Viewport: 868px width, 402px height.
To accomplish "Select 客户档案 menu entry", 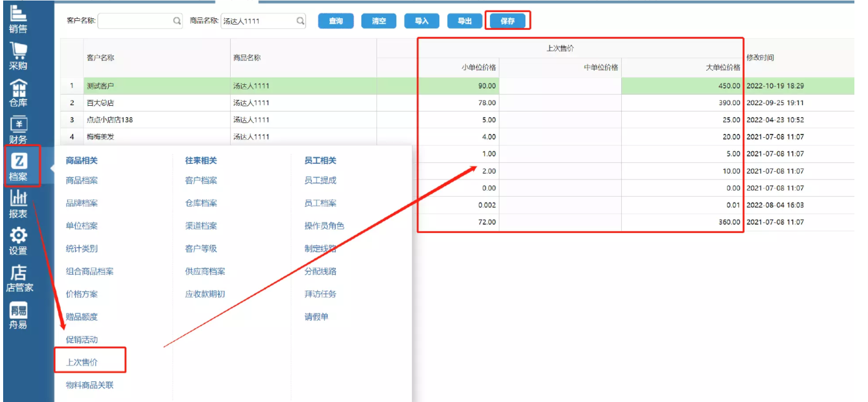I will click(x=201, y=181).
